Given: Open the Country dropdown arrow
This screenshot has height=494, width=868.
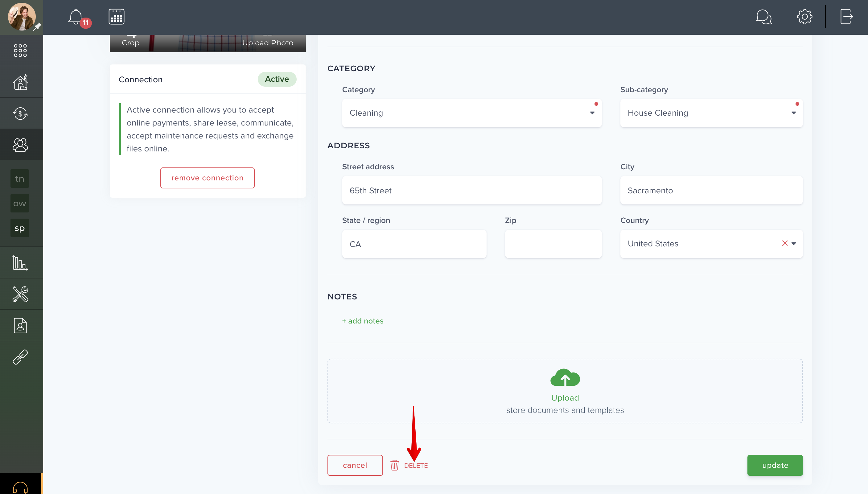Looking at the screenshot, I should pyautogui.click(x=794, y=244).
